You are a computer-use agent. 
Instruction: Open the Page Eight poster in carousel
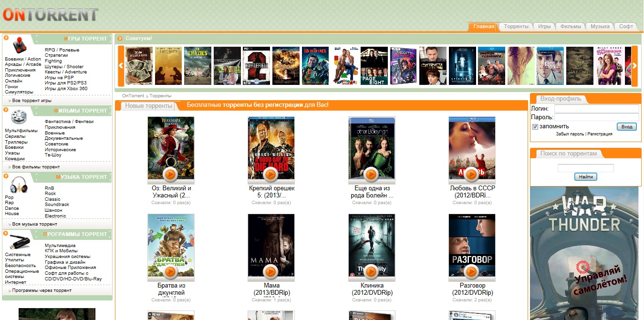(x=374, y=66)
